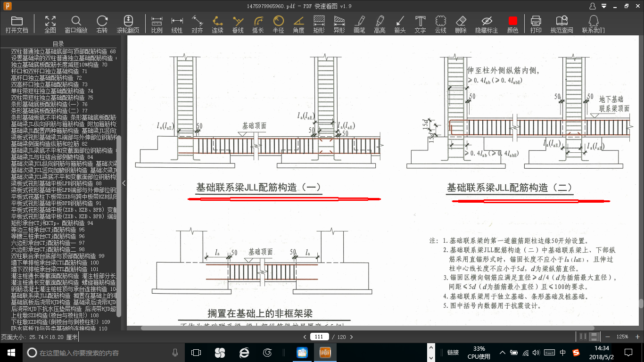
Task: Go to next page arrow
Action: [351, 337]
